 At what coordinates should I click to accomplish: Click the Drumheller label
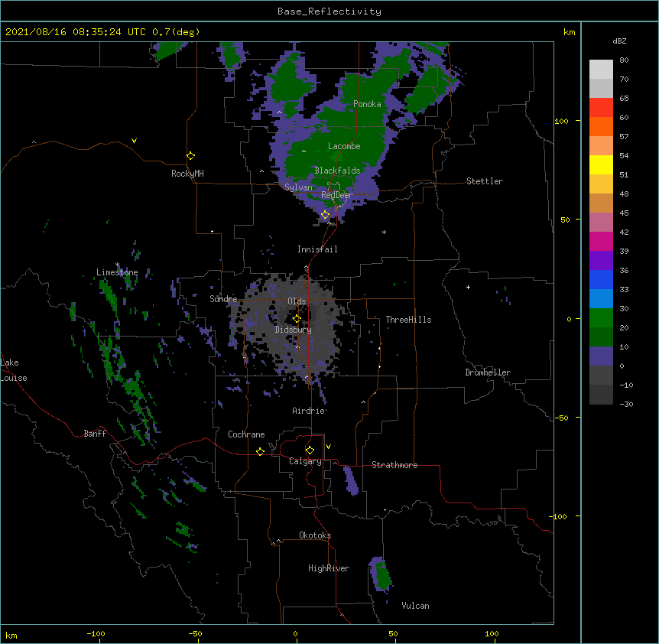click(488, 372)
